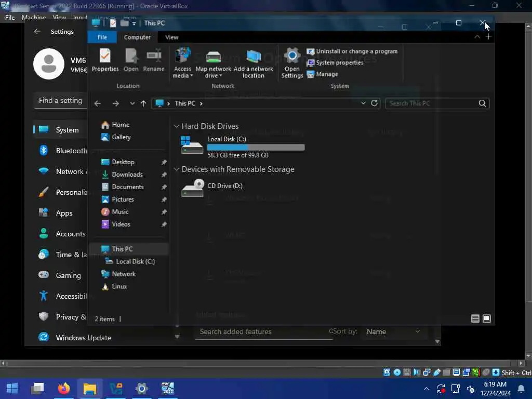The image size is (532, 399).
Task: Select Linux in navigation pane
Action: tap(114, 286)
